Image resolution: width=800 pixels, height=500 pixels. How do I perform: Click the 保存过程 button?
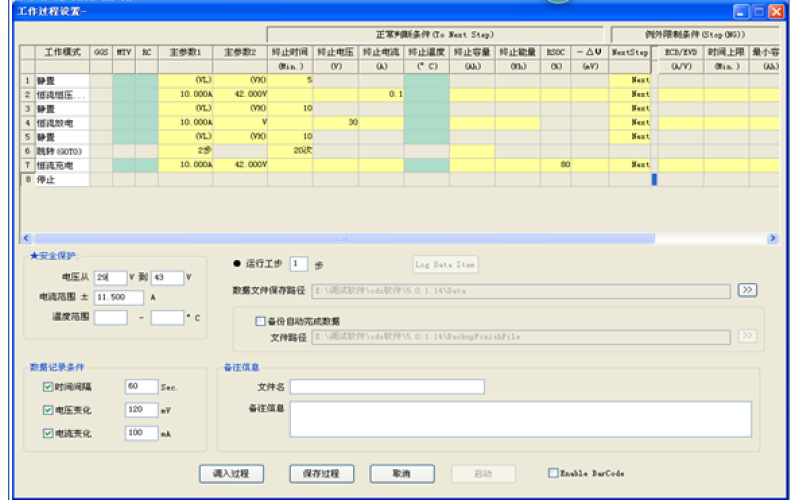[x=321, y=473]
